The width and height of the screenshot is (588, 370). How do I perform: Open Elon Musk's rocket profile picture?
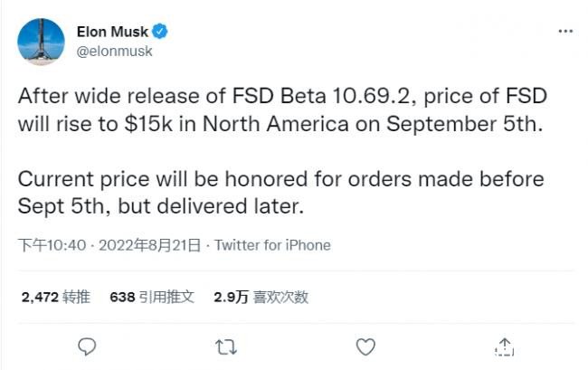click(x=41, y=42)
